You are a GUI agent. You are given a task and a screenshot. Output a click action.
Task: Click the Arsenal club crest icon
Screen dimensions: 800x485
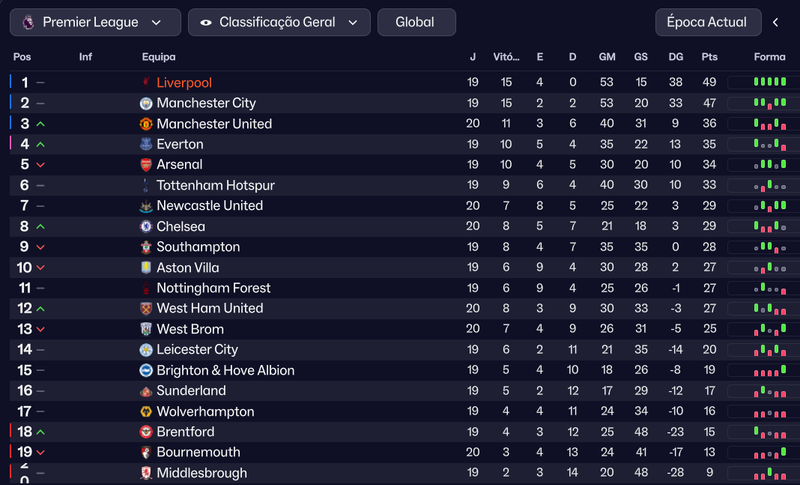tap(146, 165)
